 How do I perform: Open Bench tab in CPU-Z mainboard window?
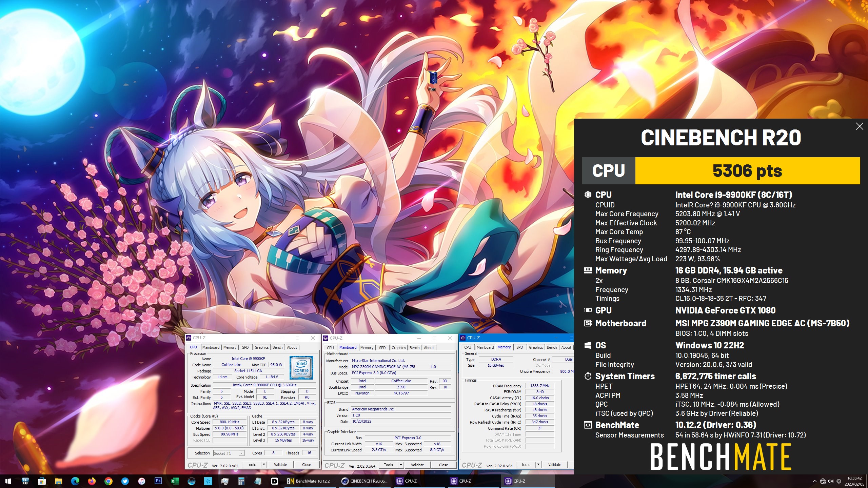point(414,348)
